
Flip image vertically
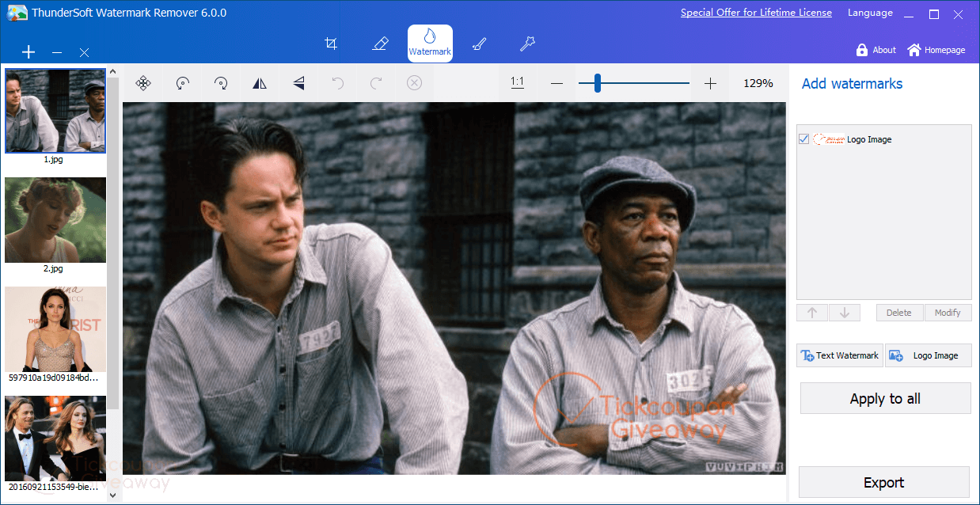(298, 83)
